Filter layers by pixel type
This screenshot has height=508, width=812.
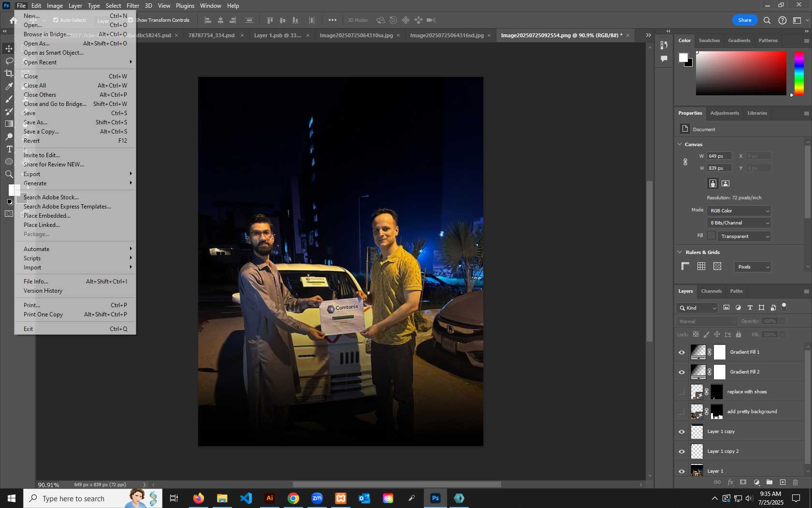pyautogui.click(x=726, y=308)
